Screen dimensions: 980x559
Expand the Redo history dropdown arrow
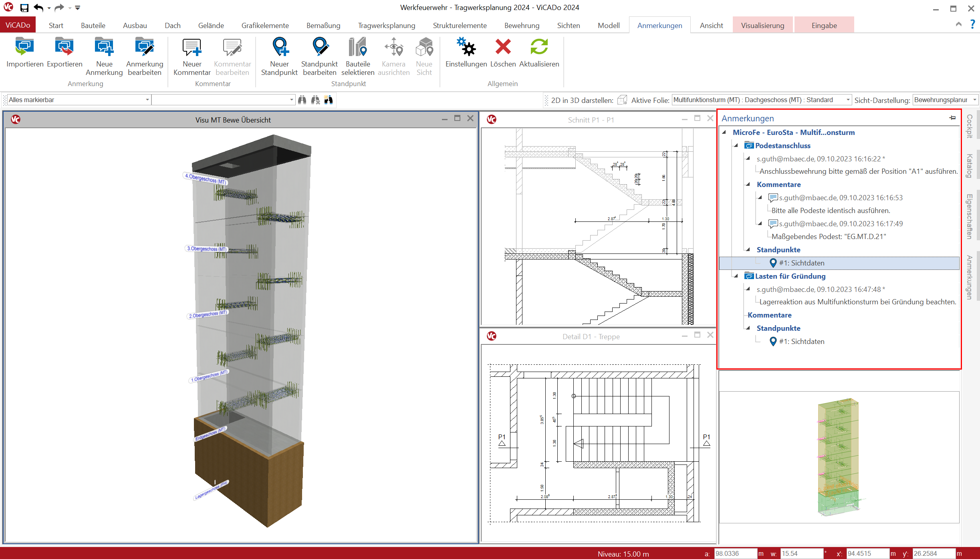coord(69,8)
